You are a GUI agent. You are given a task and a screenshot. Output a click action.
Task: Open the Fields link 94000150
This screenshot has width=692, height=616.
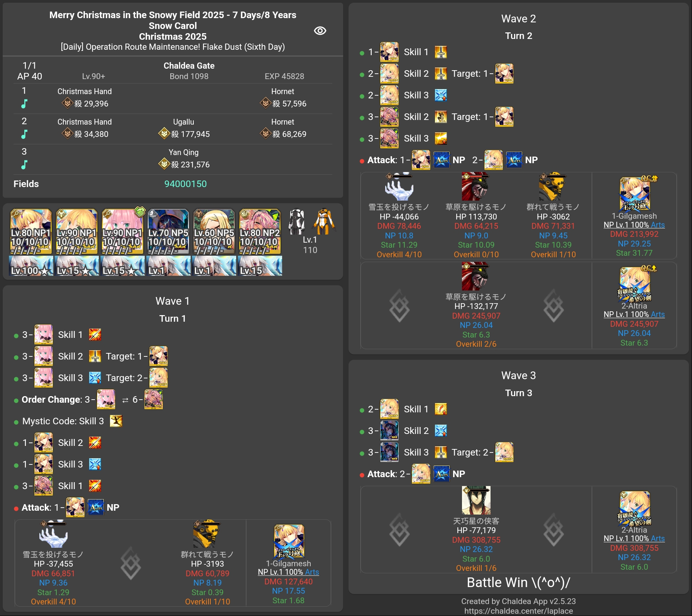point(186,184)
